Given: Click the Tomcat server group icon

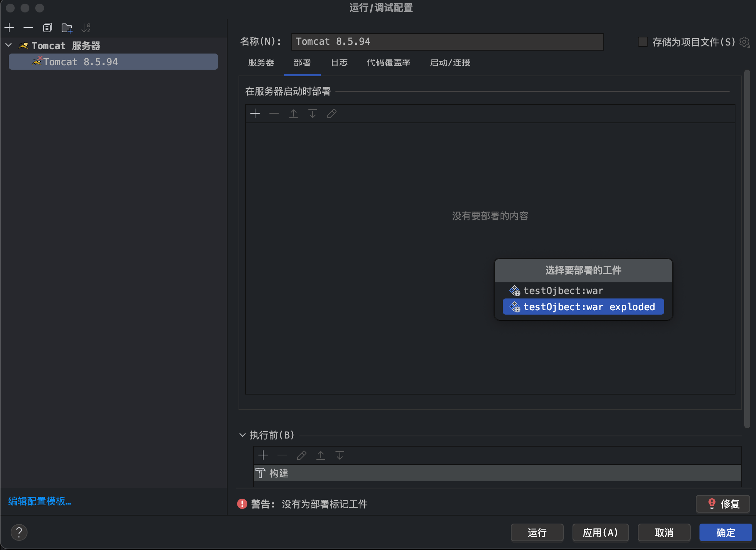Looking at the screenshot, I should coord(23,45).
